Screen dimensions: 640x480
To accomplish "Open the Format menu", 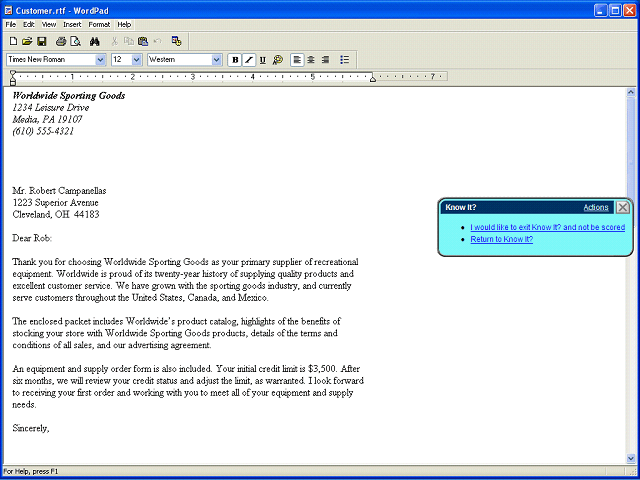I will [99, 24].
